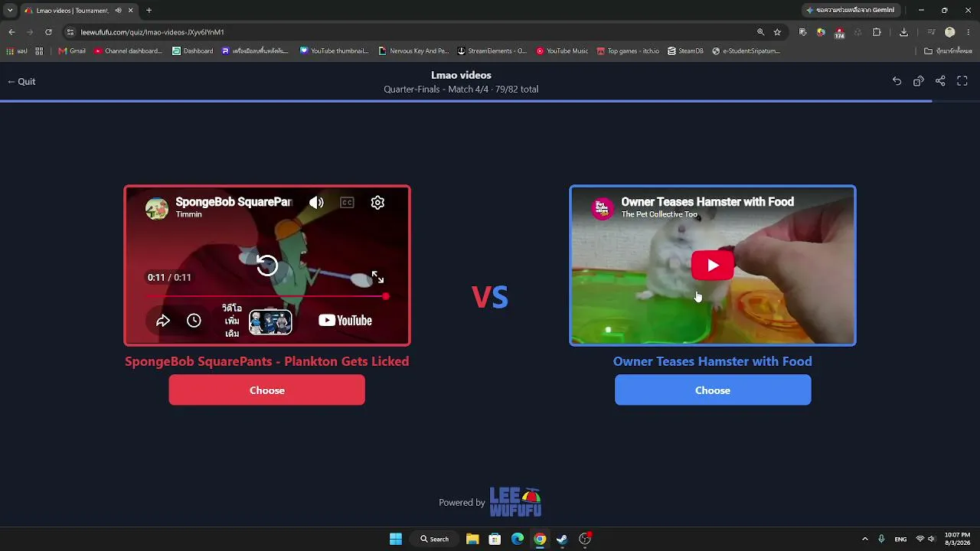The image size is (980, 551).
Task: Toggle closed captions on SpongeBob video
Action: click(347, 203)
